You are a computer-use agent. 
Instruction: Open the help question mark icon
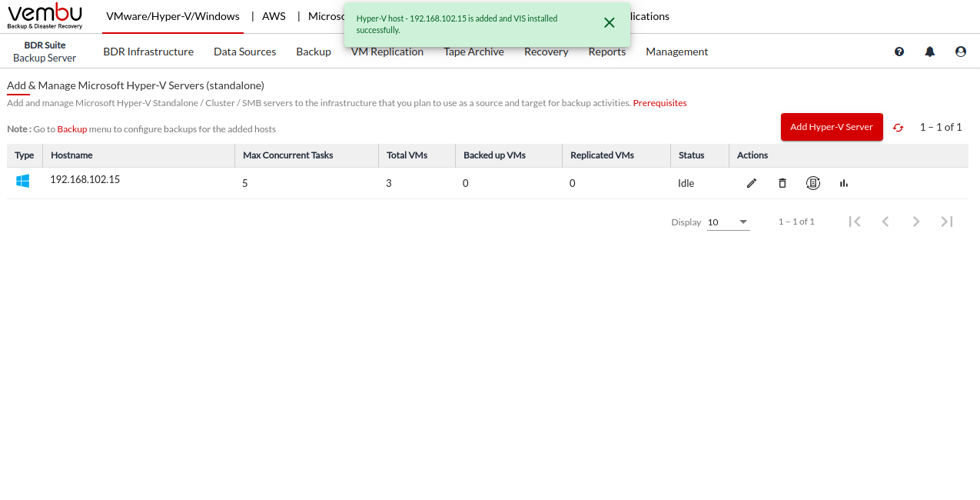coord(899,52)
